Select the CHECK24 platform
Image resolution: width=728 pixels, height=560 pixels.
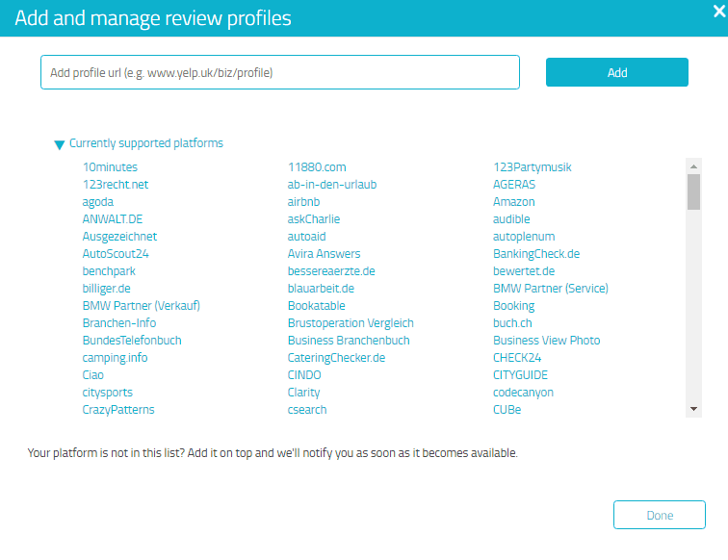517,358
